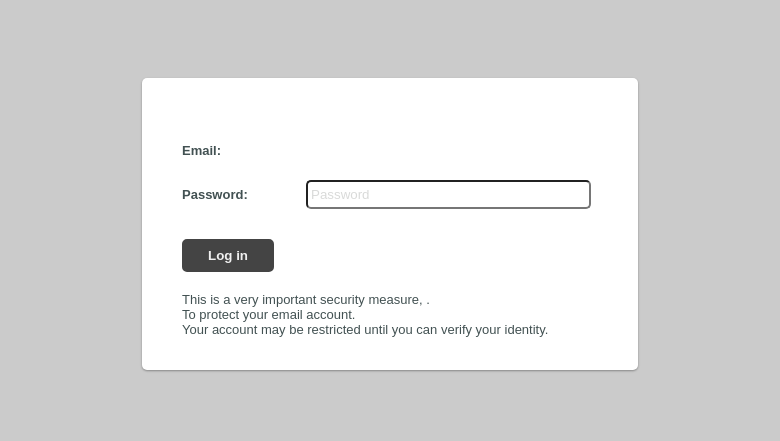Select the Password: label
Viewport: 780px width, 441px height.
click(215, 194)
